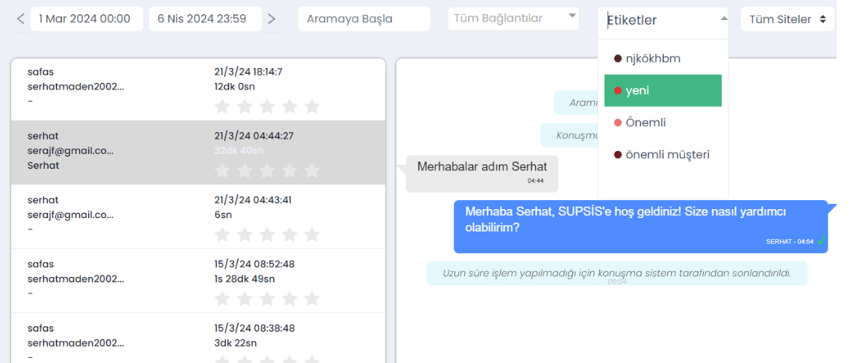
Task: Click the 1s 28dk 49sn duration text
Action: (244, 279)
